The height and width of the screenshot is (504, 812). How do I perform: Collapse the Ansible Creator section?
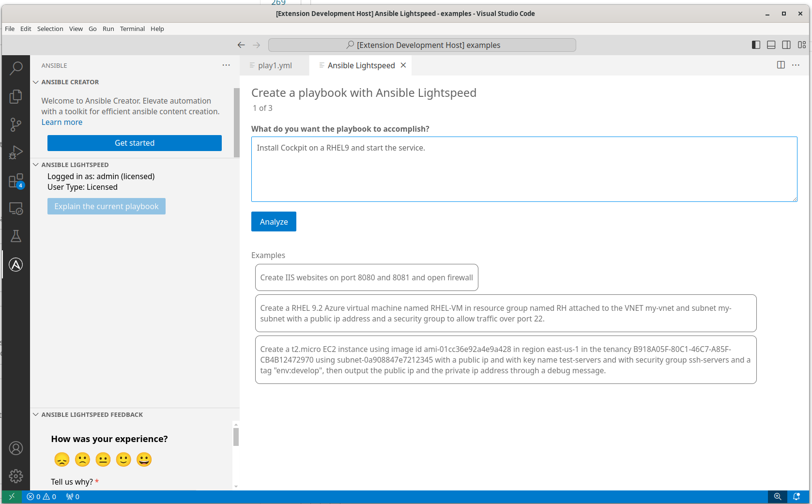click(x=36, y=82)
